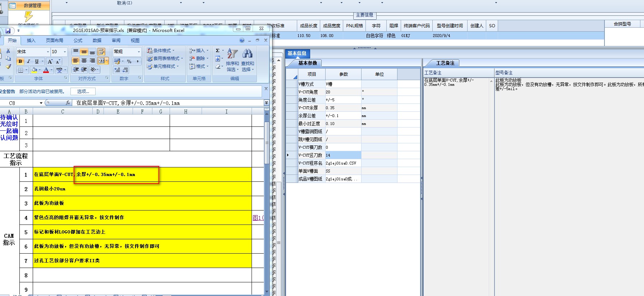Open the font group dialog launcher

[x=66, y=78]
